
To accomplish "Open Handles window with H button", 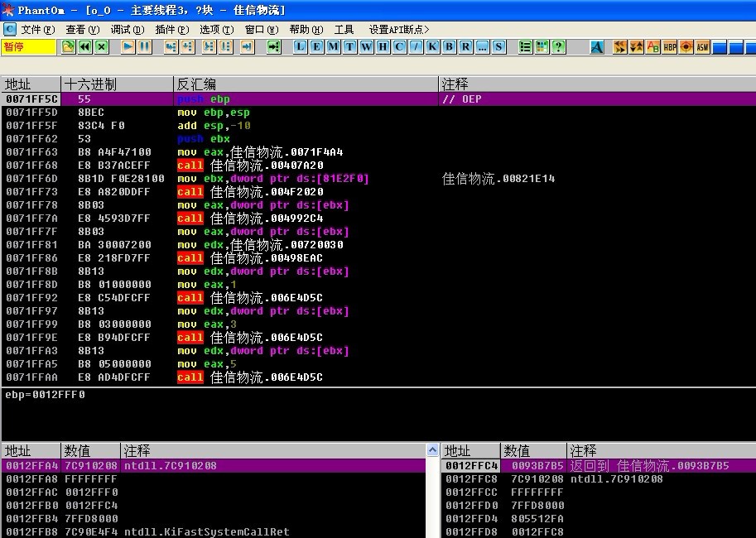I will [x=383, y=46].
